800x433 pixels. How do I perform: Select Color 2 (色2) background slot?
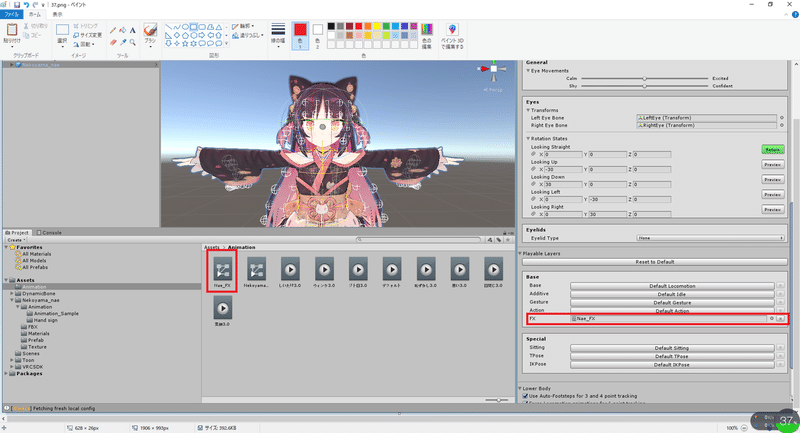coord(317,36)
